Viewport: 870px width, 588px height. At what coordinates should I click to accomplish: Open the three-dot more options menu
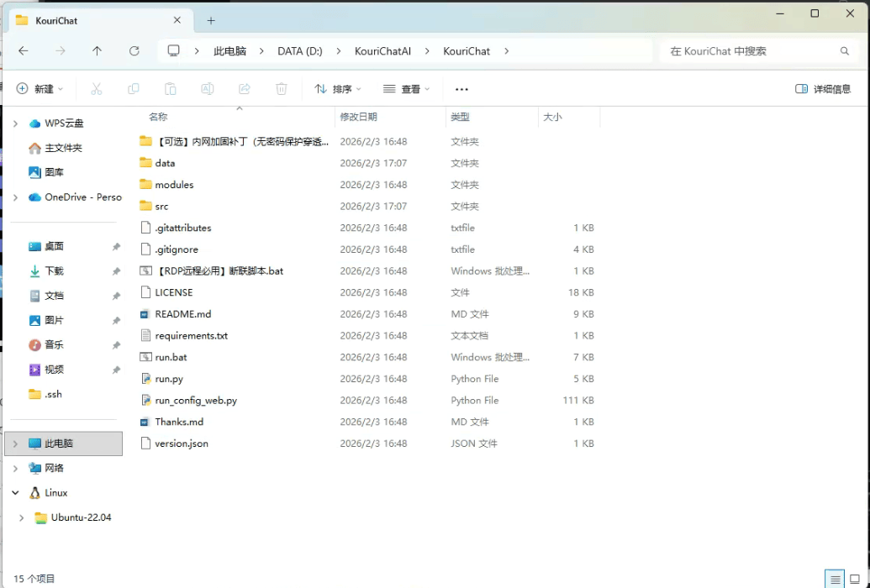461,89
